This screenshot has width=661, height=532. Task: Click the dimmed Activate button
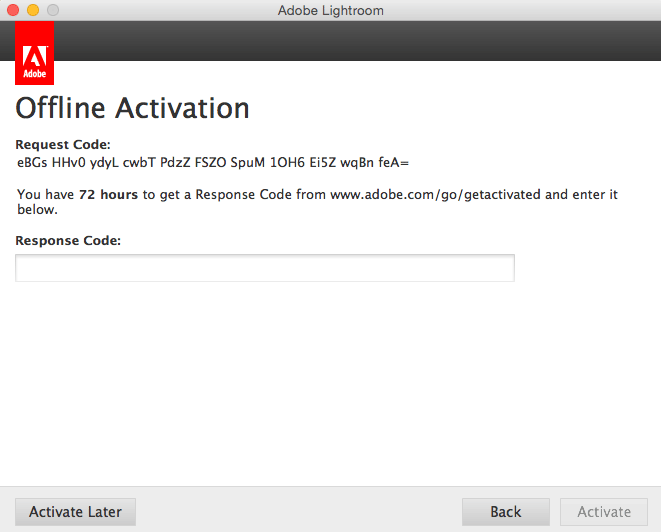point(604,512)
